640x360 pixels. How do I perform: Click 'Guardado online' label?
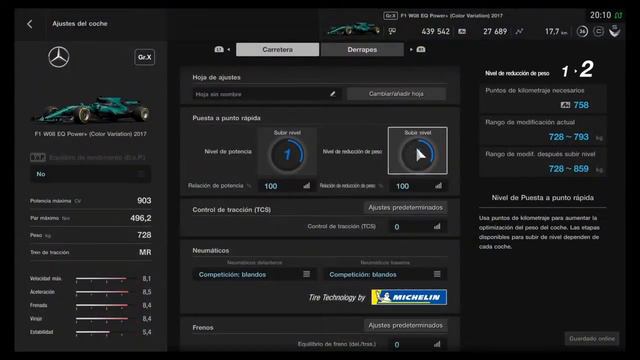(x=592, y=339)
